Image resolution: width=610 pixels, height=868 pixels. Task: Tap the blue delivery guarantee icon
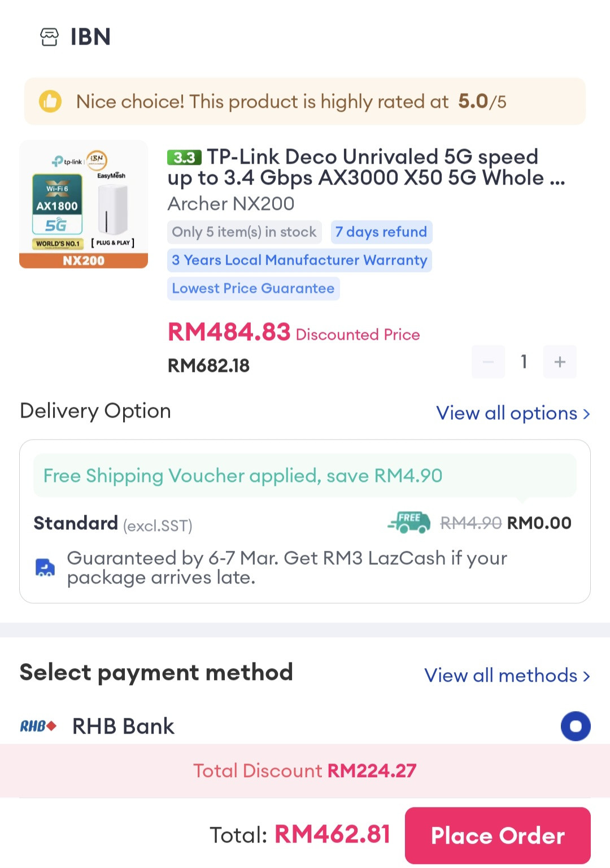pos(45,567)
